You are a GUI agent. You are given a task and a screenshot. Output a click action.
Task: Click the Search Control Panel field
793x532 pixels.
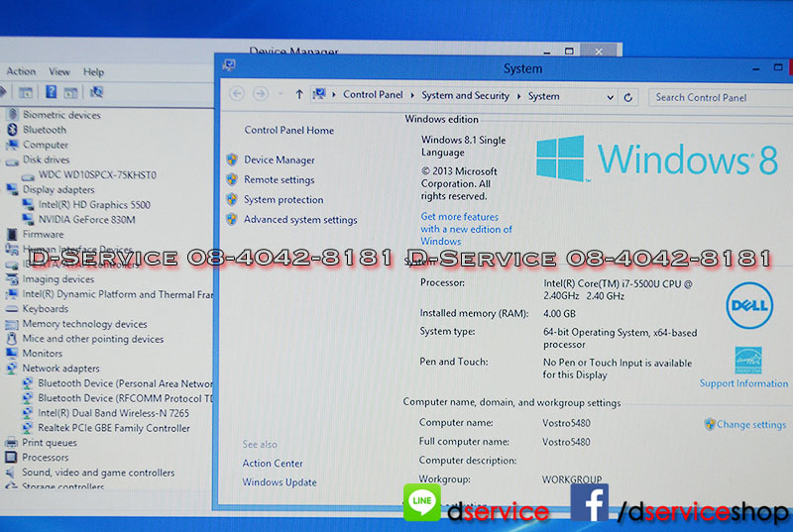coord(721,97)
